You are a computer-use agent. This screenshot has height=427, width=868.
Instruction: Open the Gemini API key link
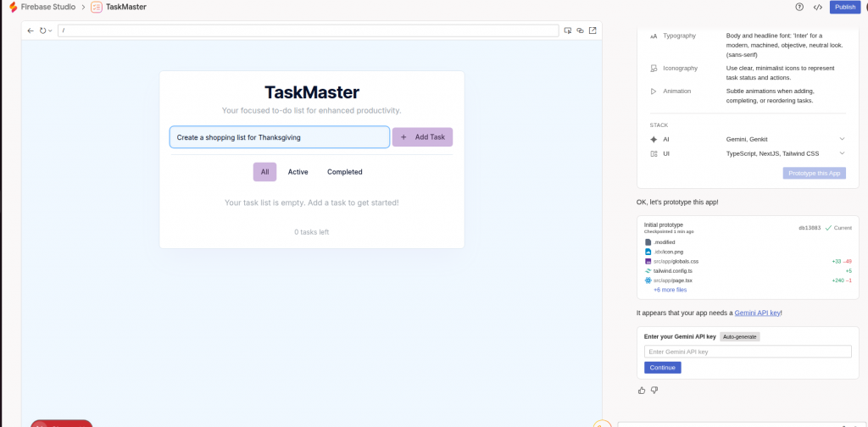(757, 313)
